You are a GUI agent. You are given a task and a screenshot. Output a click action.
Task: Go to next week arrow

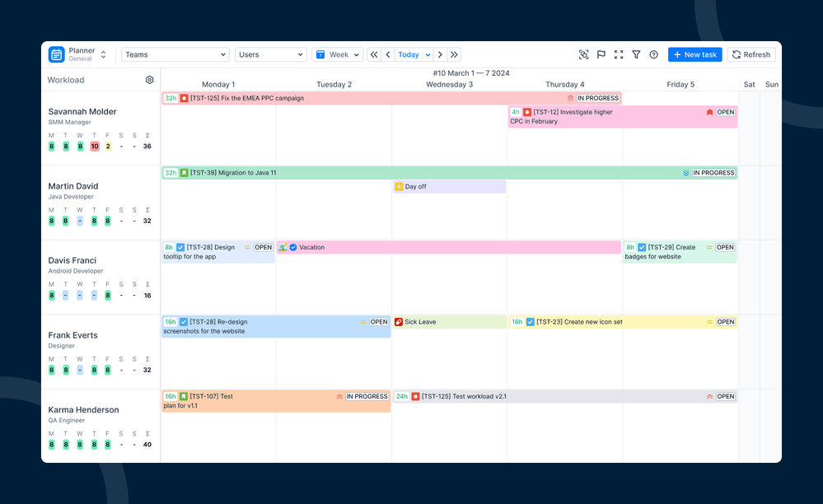(440, 54)
